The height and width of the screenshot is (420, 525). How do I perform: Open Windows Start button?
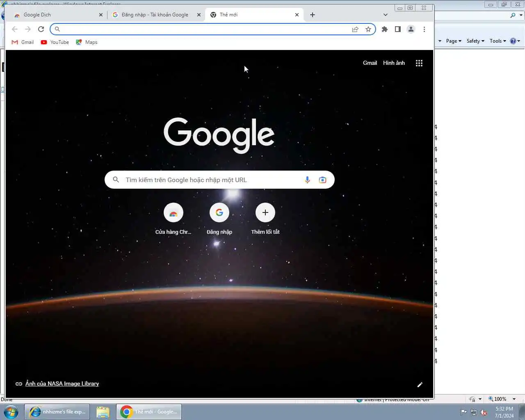coord(11,412)
